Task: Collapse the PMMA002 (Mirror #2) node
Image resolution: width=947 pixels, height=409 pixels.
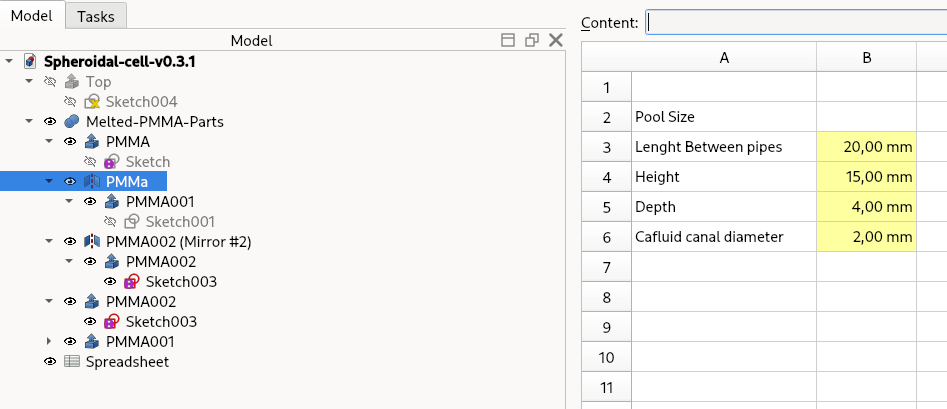Action: (x=49, y=242)
